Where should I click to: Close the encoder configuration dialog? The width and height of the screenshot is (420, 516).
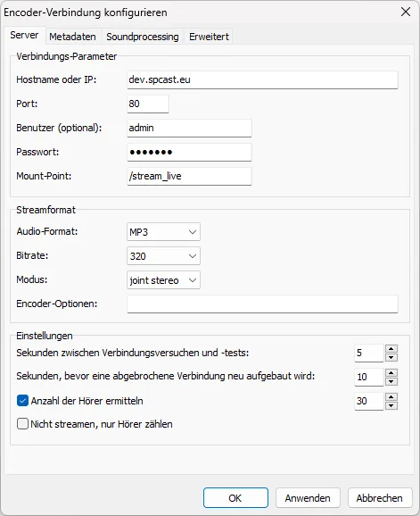point(406,12)
